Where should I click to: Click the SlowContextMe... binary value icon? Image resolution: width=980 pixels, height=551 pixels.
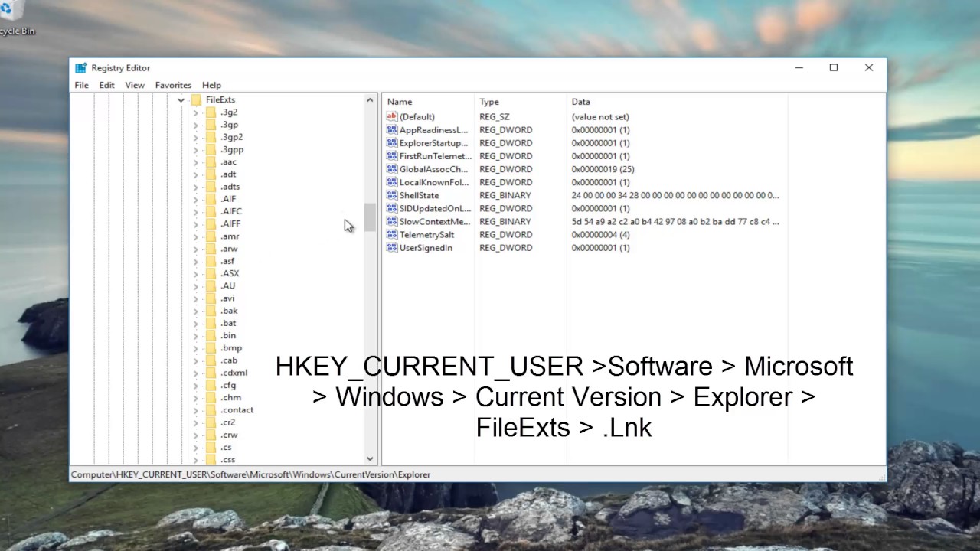tap(392, 221)
